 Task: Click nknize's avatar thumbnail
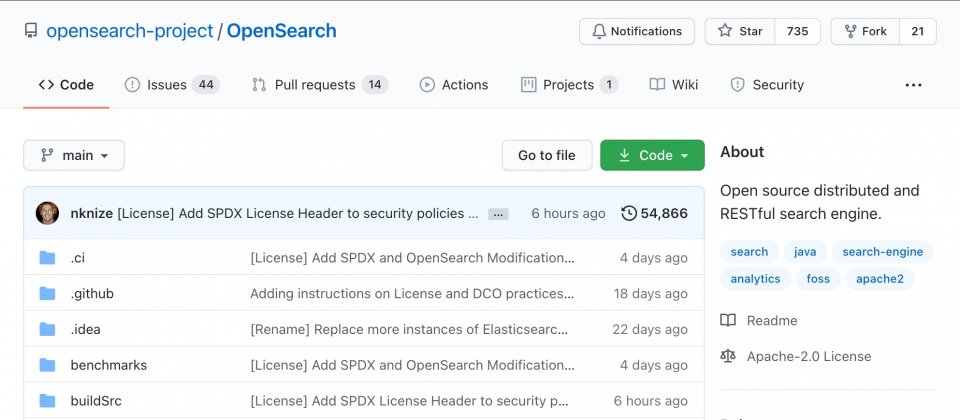47,213
